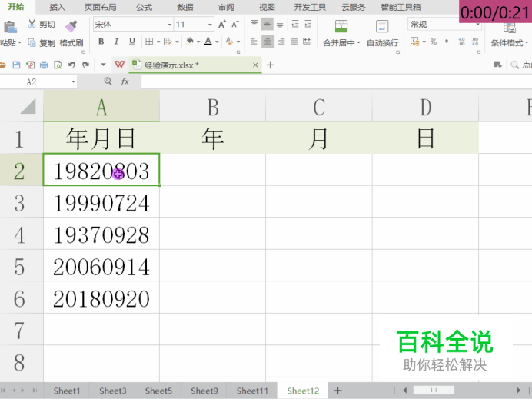
Task: Select column B header
Action: 213,106
